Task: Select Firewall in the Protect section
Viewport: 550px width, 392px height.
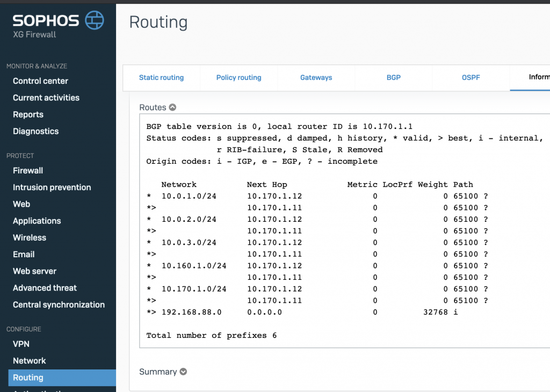Action: click(x=28, y=171)
